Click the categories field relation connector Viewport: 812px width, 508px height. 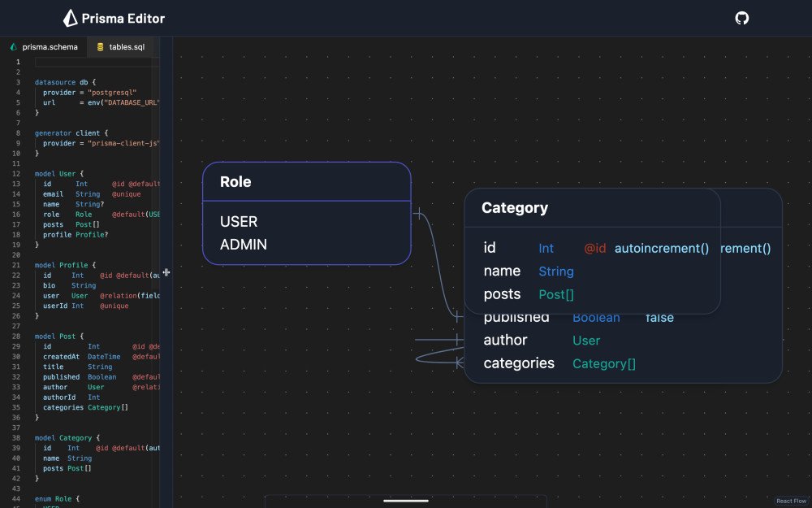459,363
